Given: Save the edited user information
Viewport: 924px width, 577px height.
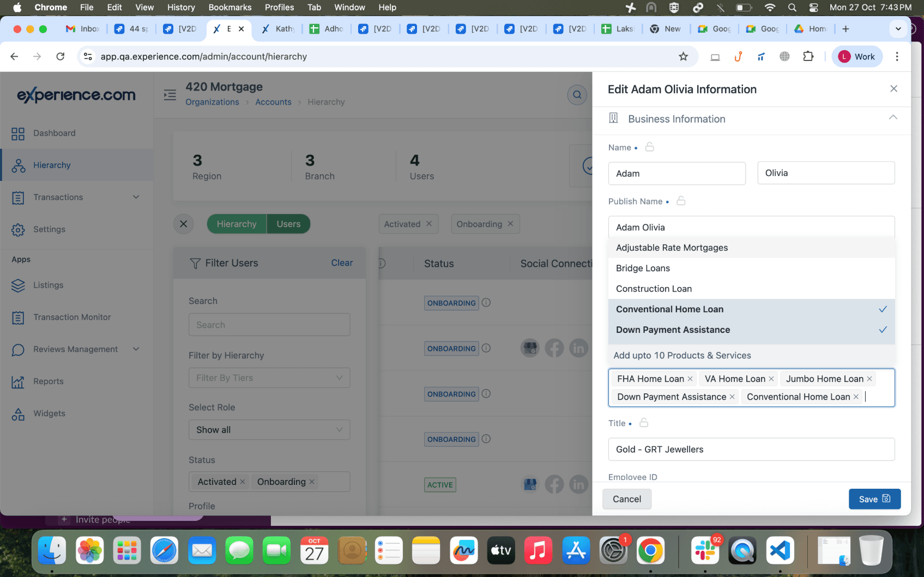Looking at the screenshot, I should click(874, 499).
